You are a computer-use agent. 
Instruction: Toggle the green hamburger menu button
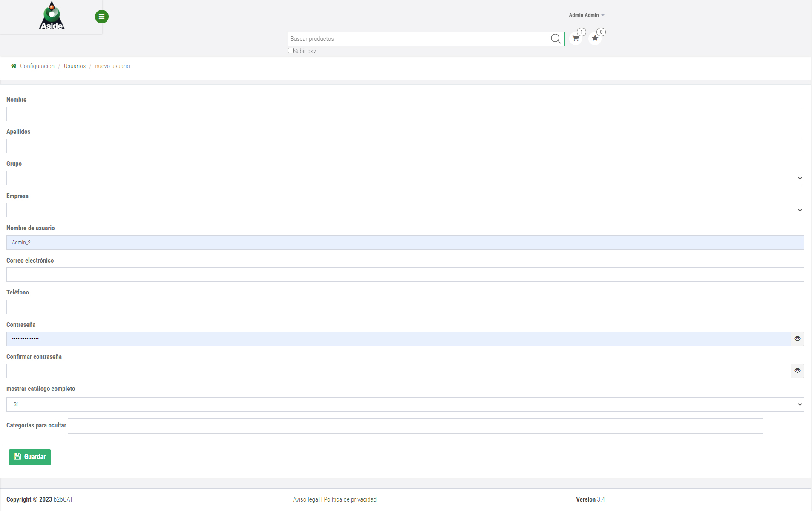(x=101, y=17)
